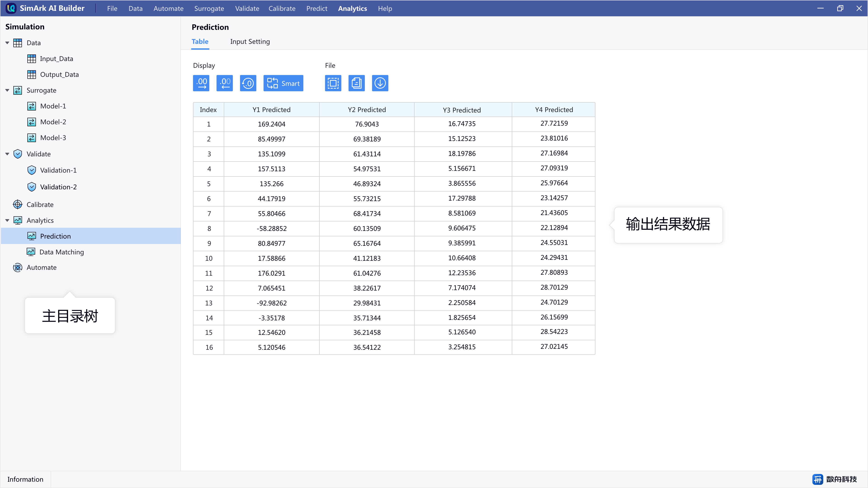Select the Model-2 tree label
Screen dimensions: 868x488
point(53,122)
